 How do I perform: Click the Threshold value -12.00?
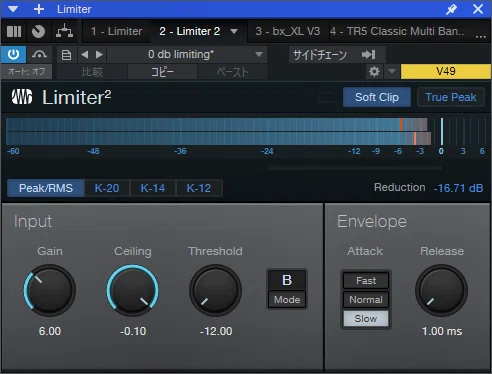point(216,331)
